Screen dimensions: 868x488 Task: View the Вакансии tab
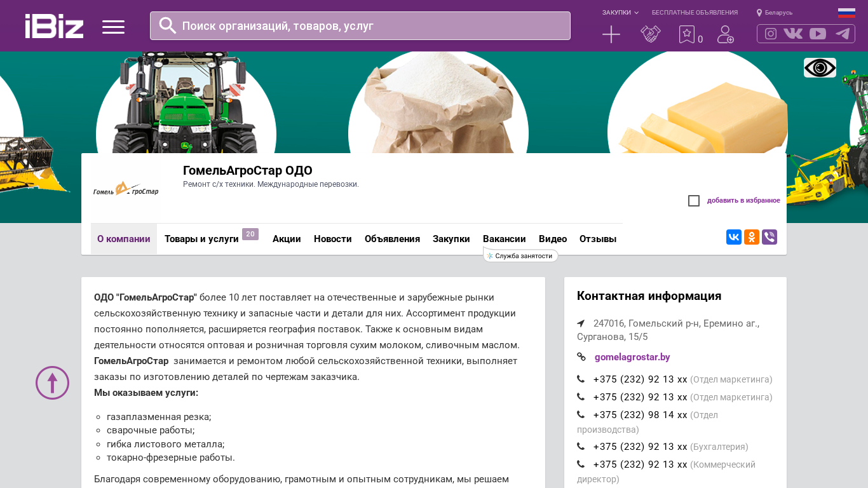coord(505,239)
